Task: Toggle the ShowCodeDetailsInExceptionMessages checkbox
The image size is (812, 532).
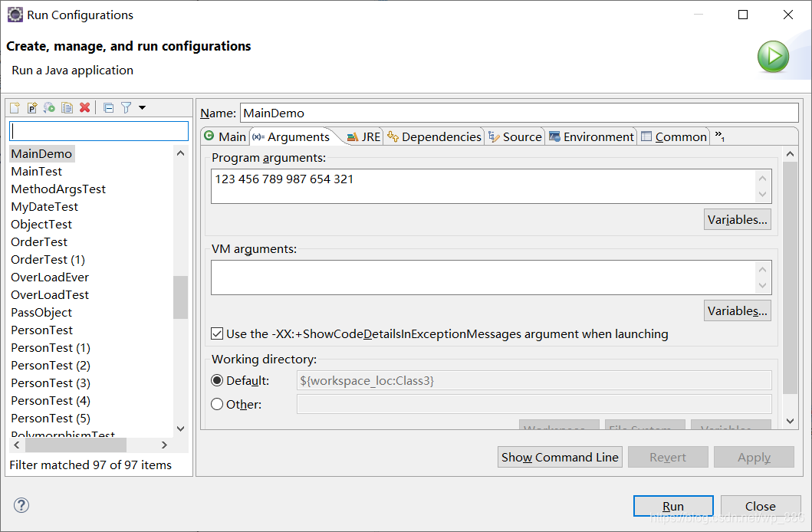Action: tap(217, 333)
